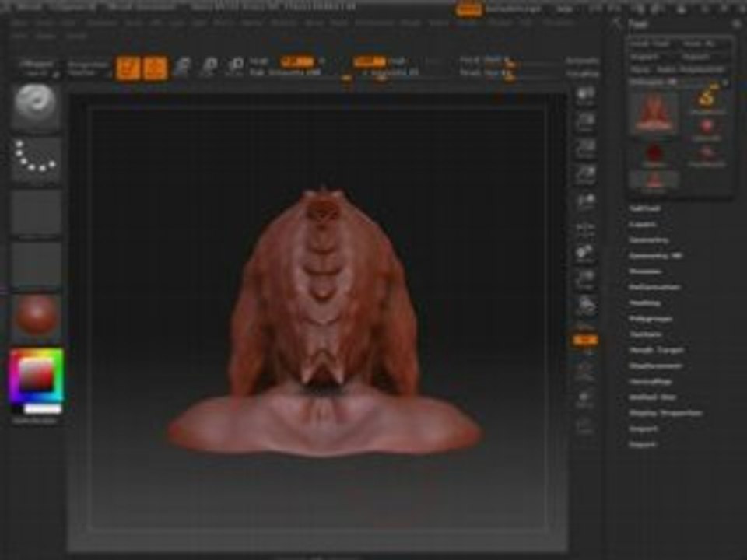Click the Actual size icon in right shelf
Image resolution: width=747 pixels, height=560 pixels.
click(x=585, y=149)
